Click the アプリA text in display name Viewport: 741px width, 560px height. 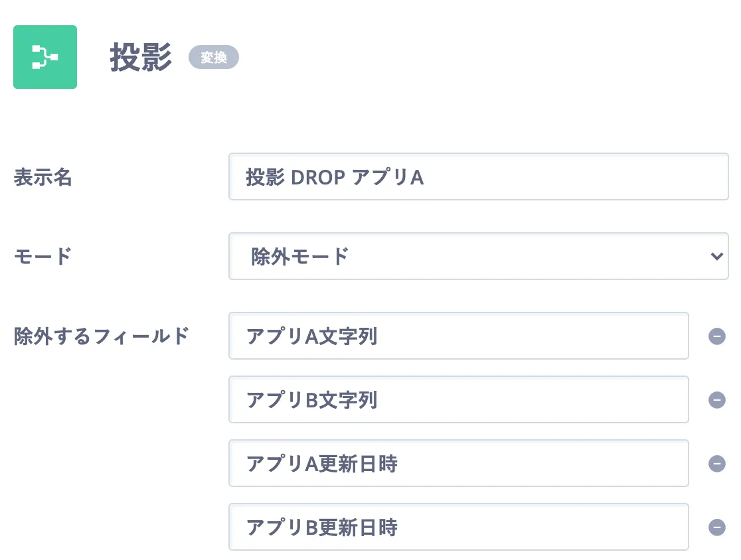[x=388, y=178]
